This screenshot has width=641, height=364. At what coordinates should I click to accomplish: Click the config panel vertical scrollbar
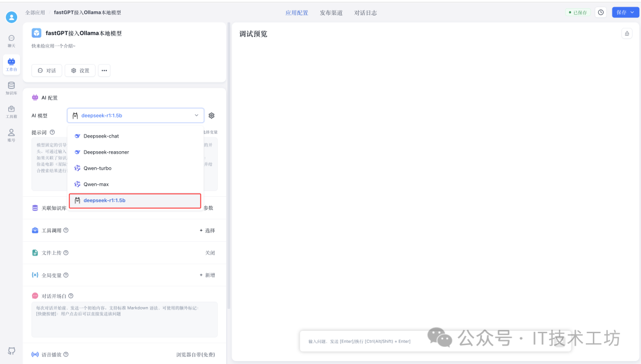point(229,165)
